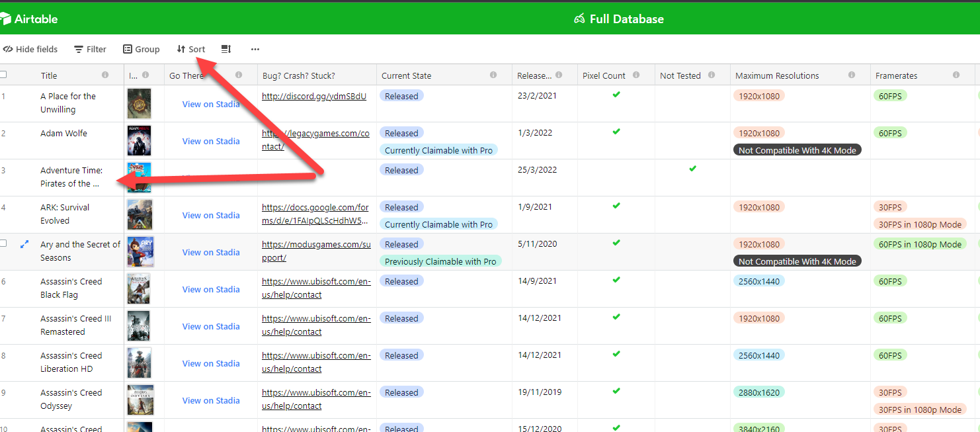Click the Assassin's Creed Odyssey title cell
This screenshot has width=980, height=432.
(x=78, y=400)
